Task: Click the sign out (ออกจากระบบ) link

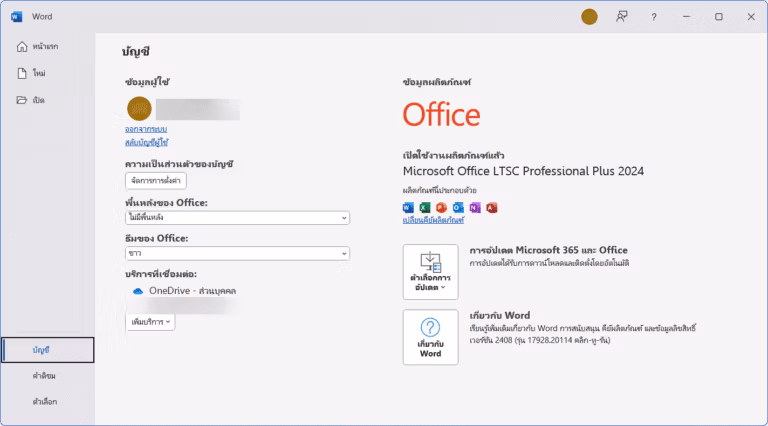Action: [146, 129]
